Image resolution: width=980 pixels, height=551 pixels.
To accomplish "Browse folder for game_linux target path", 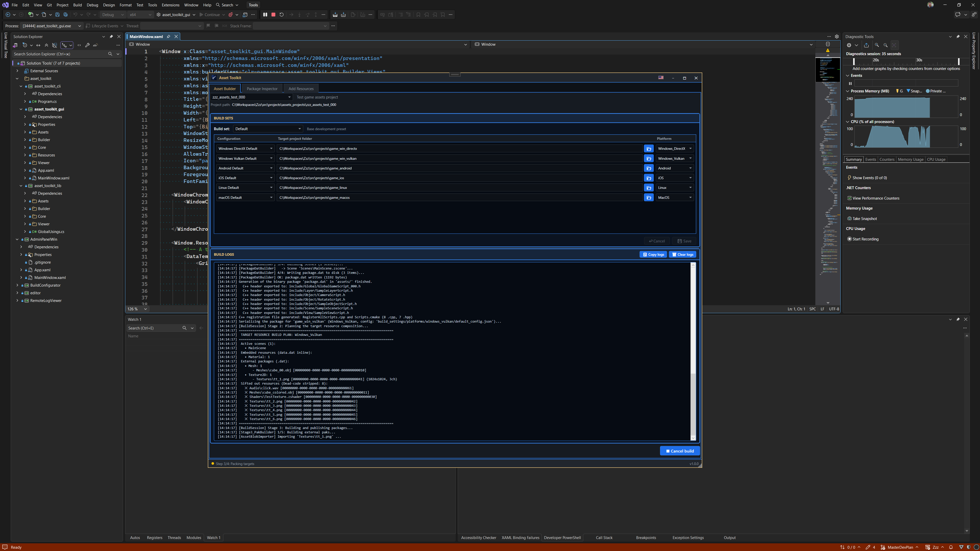I will (x=649, y=188).
